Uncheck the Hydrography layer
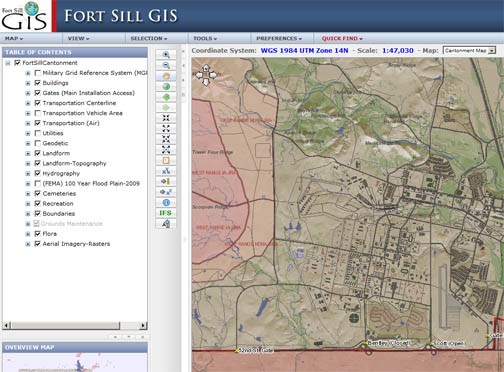 38,173
